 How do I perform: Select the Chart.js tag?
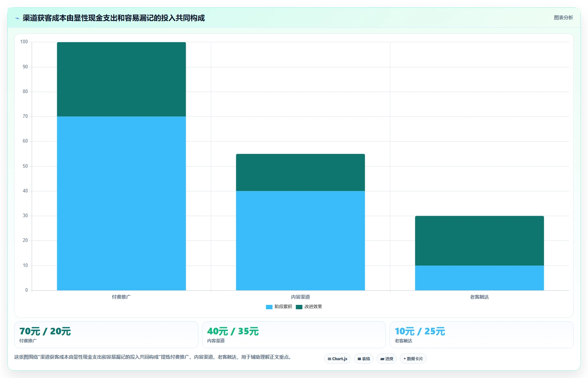click(338, 359)
